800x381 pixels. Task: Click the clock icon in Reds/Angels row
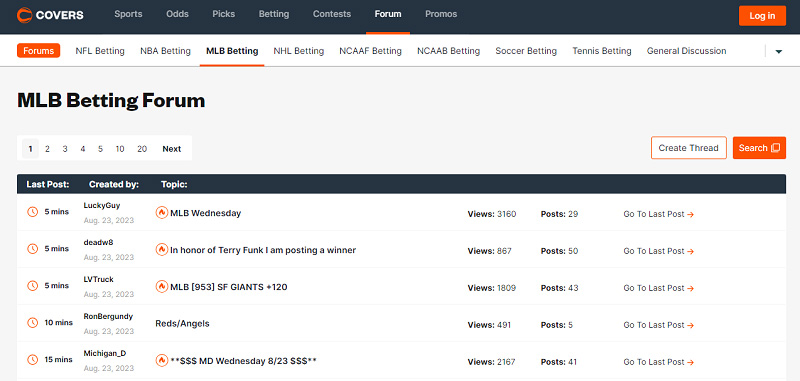(x=33, y=322)
